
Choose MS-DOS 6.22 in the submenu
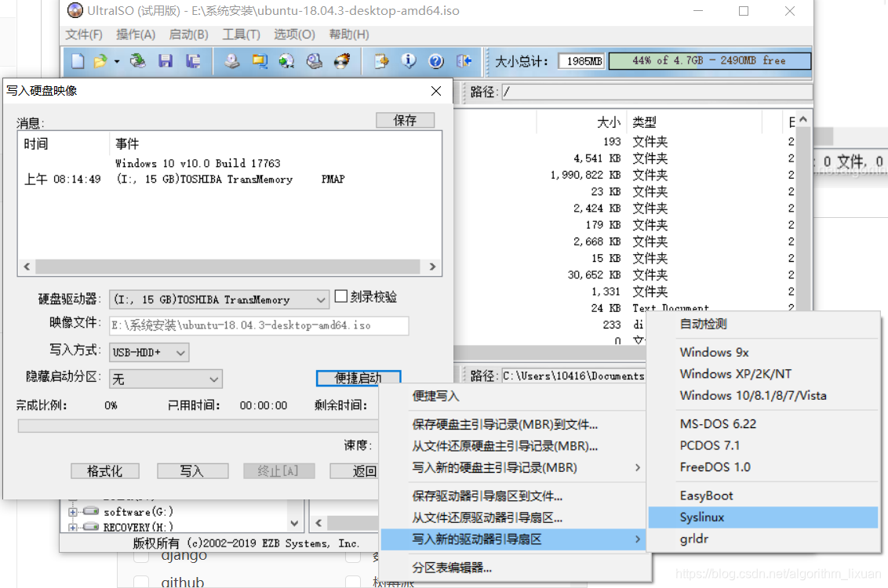pos(762,424)
